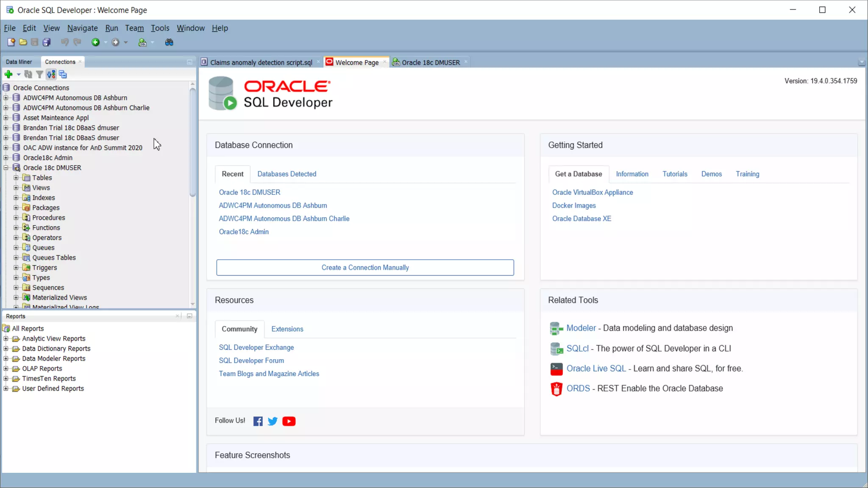Click the grey Forward navigation arrow
The height and width of the screenshot is (488, 868).
[115, 42]
